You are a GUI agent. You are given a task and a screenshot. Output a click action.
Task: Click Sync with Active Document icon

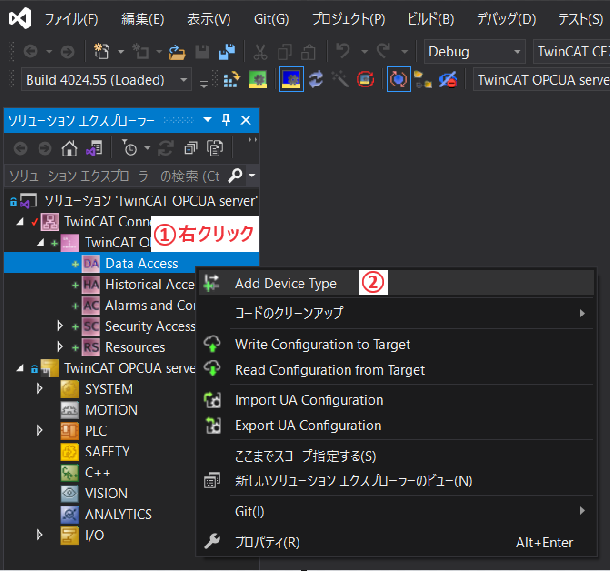click(x=165, y=148)
